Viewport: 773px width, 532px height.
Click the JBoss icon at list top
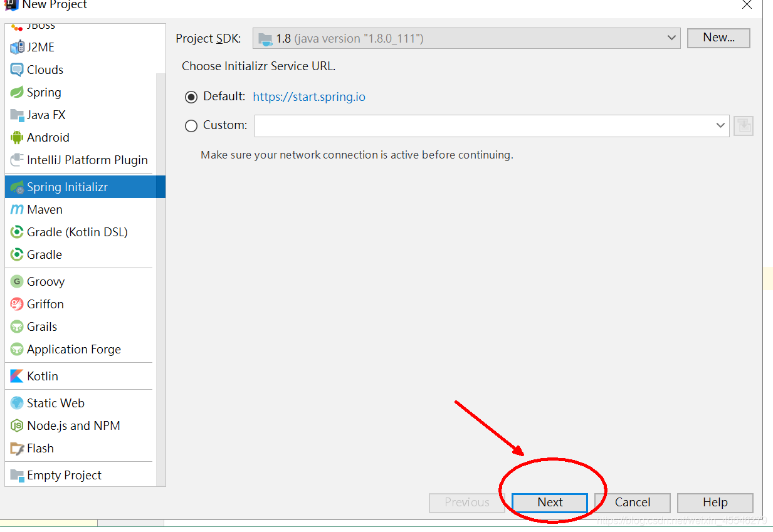(17, 27)
